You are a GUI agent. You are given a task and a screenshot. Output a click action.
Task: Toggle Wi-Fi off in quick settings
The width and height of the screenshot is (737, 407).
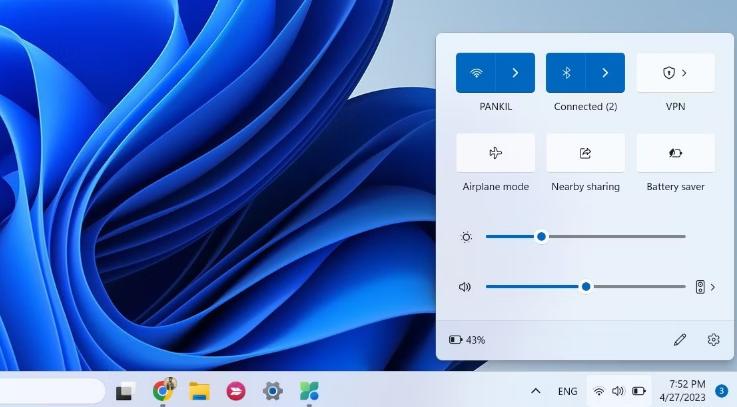coord(476,73)
